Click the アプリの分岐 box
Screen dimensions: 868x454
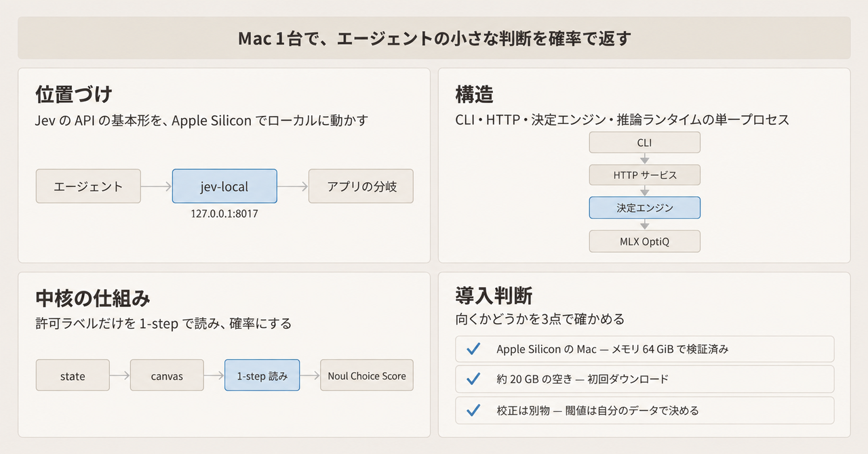tap(361, 186)
